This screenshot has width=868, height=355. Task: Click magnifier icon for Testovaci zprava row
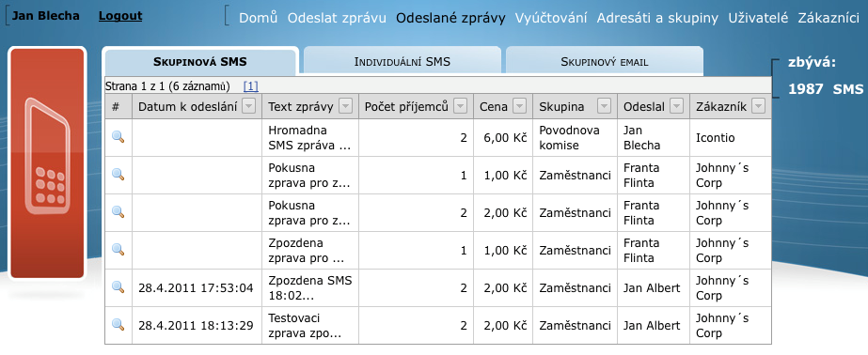pyautogui.click(x=118, y=325)
